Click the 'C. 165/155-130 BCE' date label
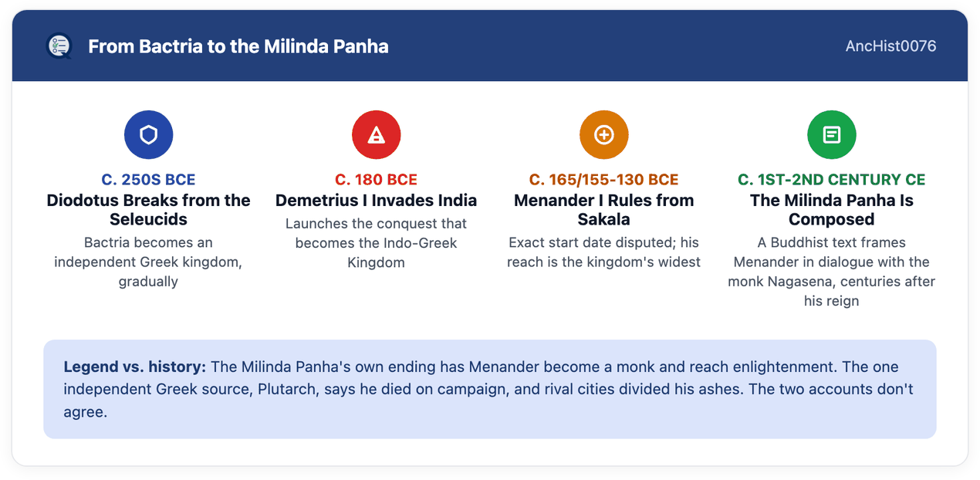Image resolution: width=980 pixels, height=480 pixels. click(604, 180)
